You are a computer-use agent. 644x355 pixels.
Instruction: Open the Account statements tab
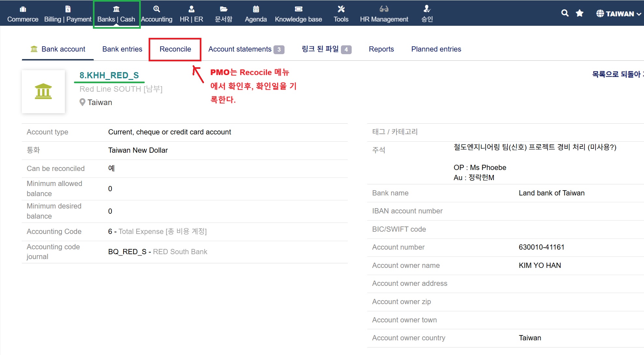(240, 49)
